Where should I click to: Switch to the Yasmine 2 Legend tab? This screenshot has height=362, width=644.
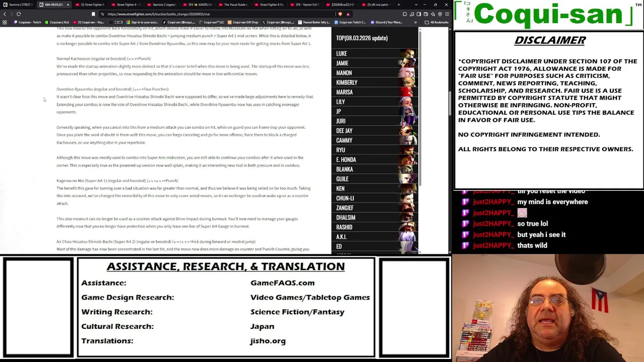(x=161, y=5)
